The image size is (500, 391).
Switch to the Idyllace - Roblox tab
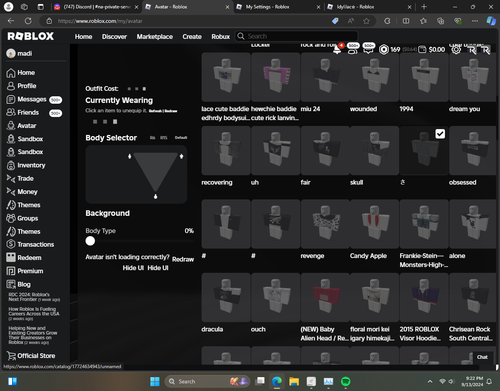tap(369, 7)
